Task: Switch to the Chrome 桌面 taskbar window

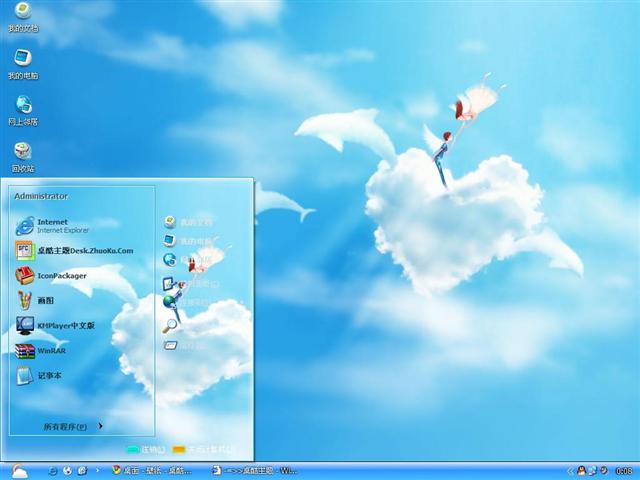Action: point(152,471)
